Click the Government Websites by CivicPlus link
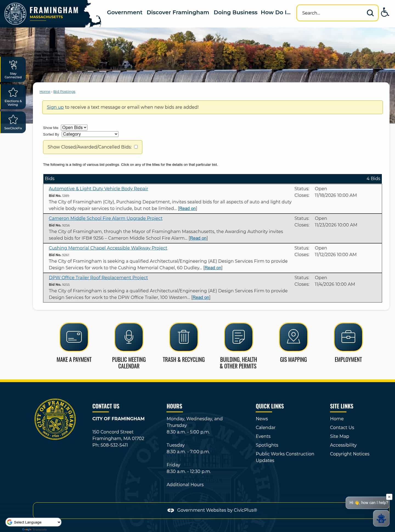Image resolution: width=395 pixels, height=532 pixels. click(x=212, y=510)
